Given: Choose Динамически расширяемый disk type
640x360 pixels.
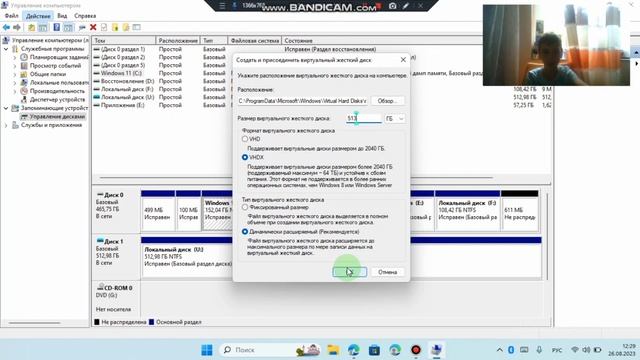Looking at the screenshot, I should pyautogui.click(x=245, y=232).
